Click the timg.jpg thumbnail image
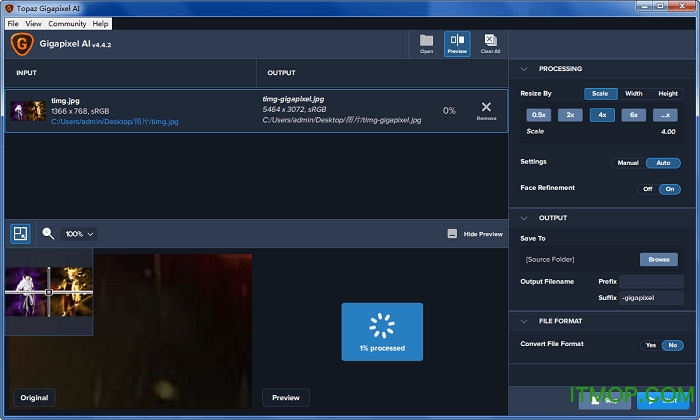This screenshot has height=420, width=700. (x=28, y=111)
